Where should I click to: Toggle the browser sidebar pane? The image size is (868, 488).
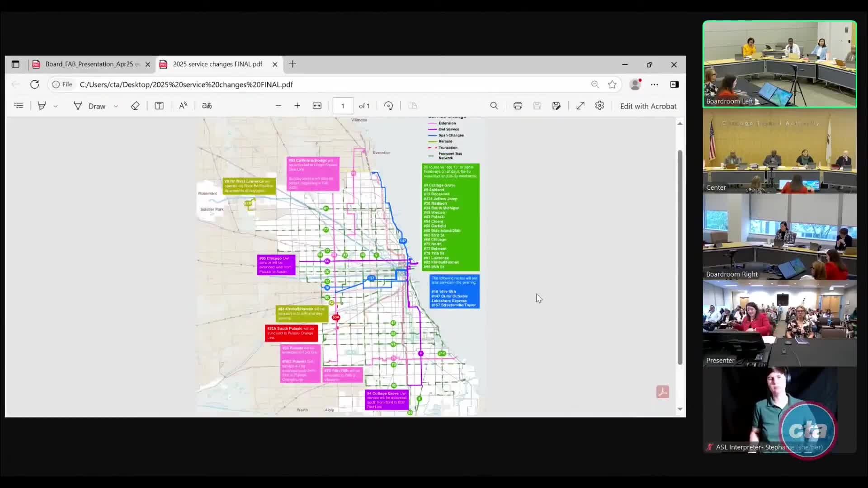click(x=675, y=84)
